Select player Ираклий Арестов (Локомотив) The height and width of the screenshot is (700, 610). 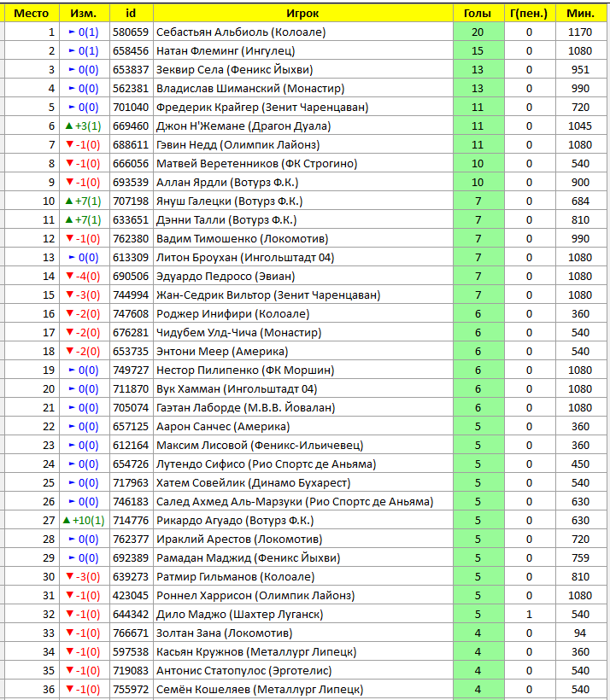pos(239,540)
